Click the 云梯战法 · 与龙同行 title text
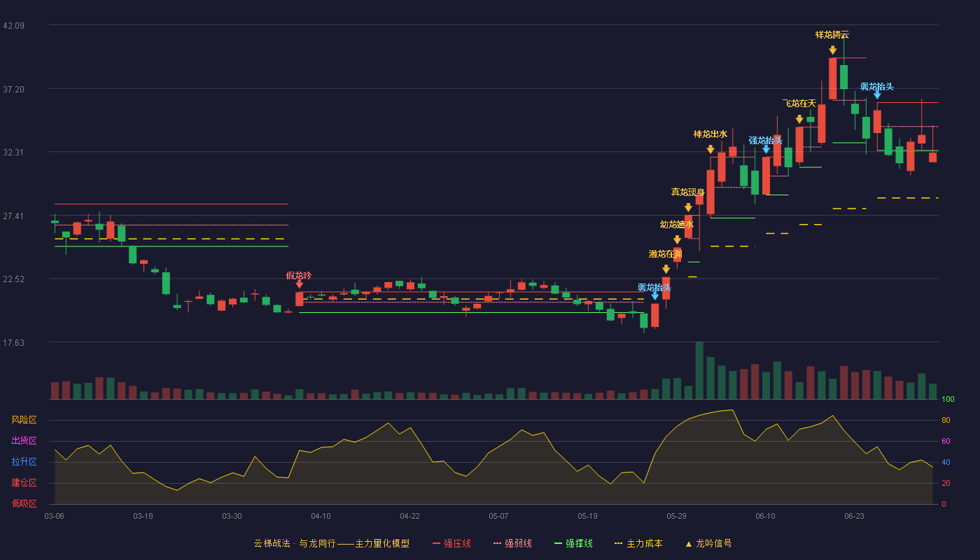Screen dimensions: 980x560 click(x=294, y=543)
